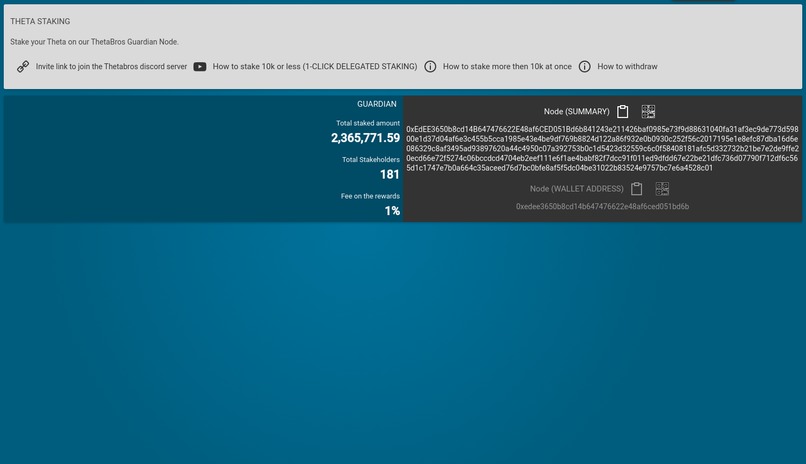Viewport: 806px width, 464px height.
Task: Click the Total Stakeholders value 181
Action: point(390,174)
